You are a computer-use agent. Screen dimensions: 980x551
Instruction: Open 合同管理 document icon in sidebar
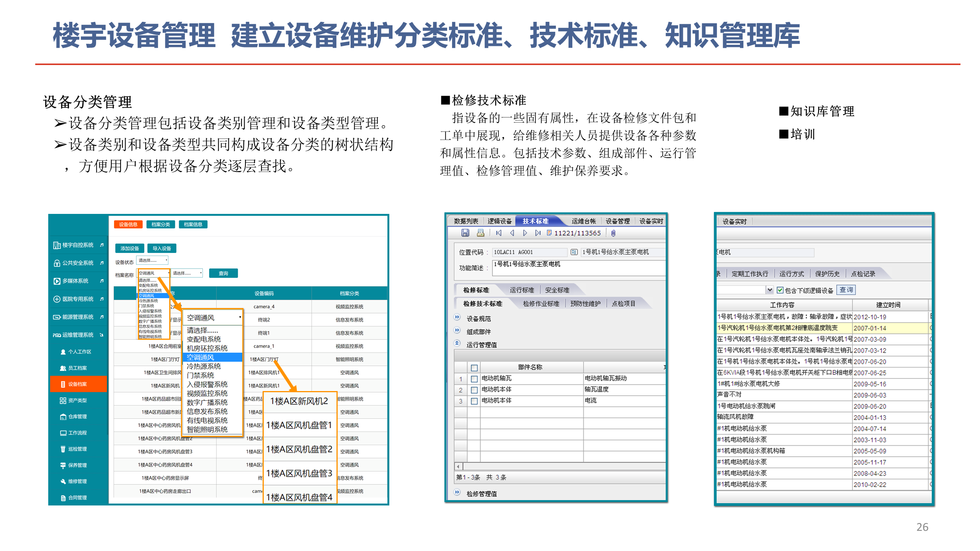tap(63, 498)
